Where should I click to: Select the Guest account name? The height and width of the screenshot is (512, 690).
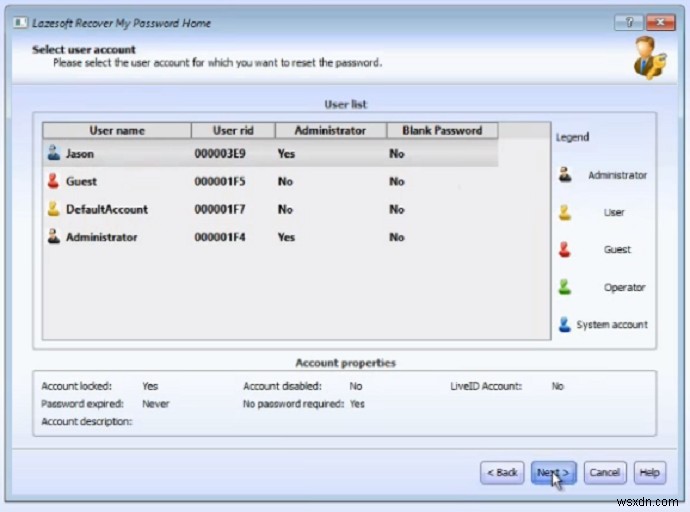pos(81,181)
